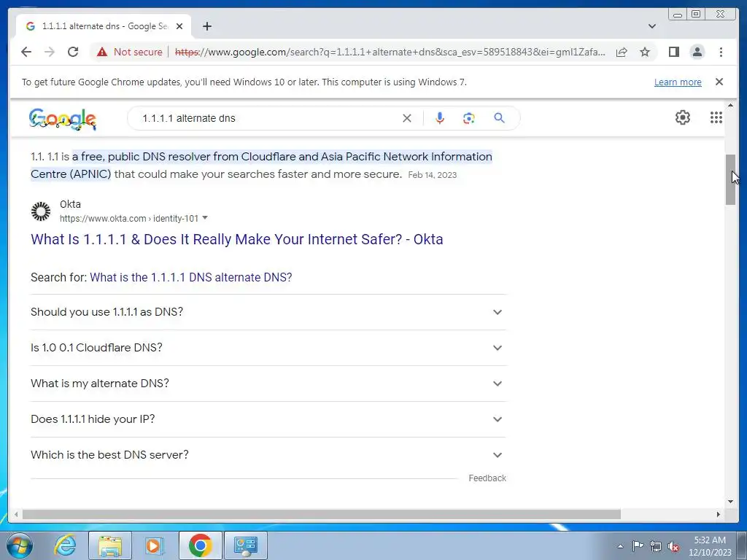
Task: Click the address bar URL
Action: click(390, 52)
